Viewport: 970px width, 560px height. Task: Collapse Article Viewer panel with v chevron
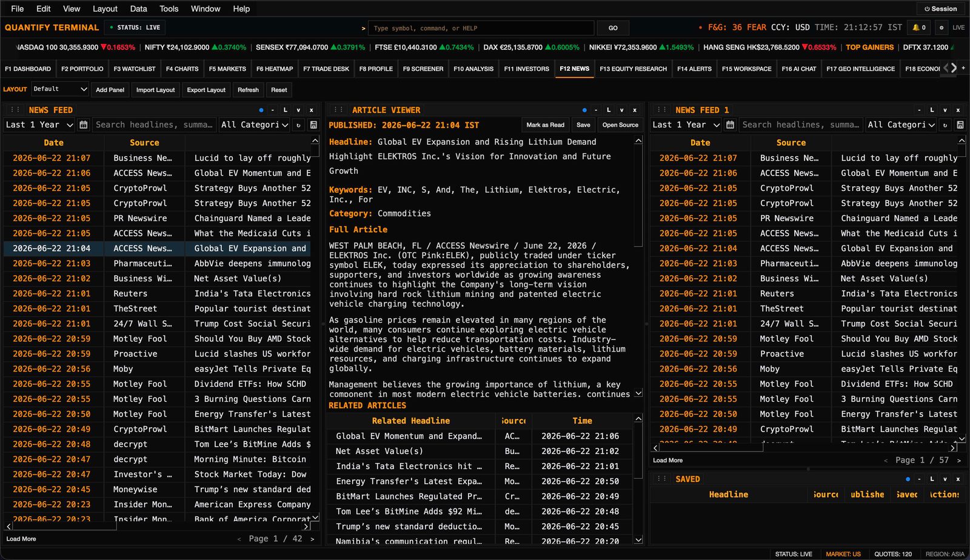point(621,110)
